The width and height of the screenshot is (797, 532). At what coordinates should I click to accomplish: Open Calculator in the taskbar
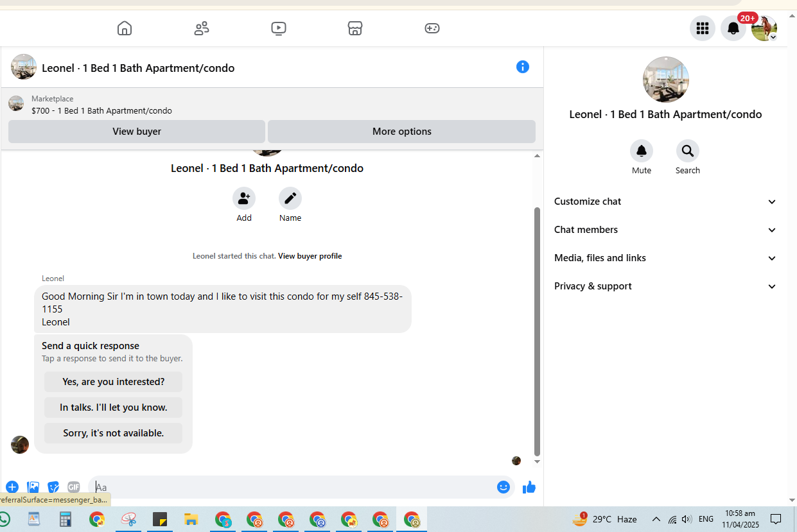pyautogui.click(x=66, y=519)
